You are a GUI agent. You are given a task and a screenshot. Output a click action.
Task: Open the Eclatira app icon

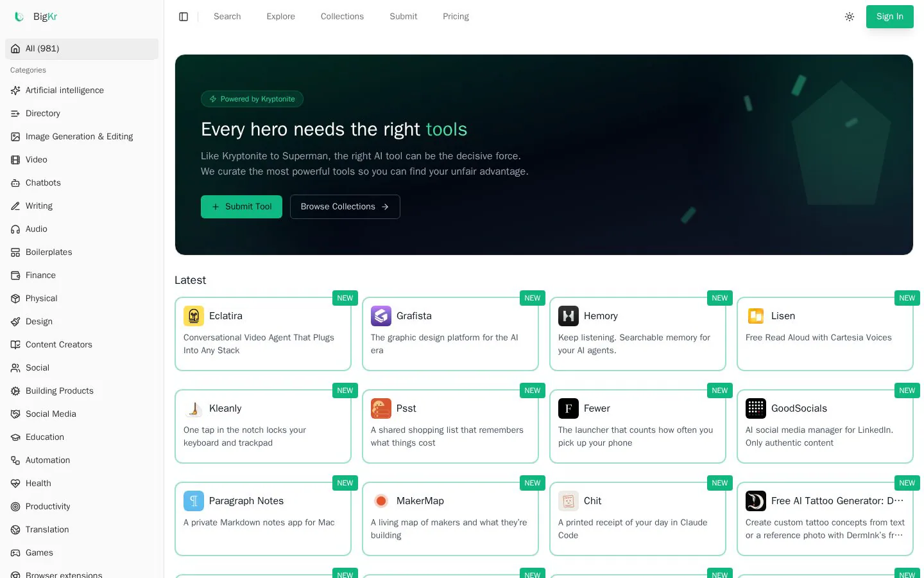[194, 316]
